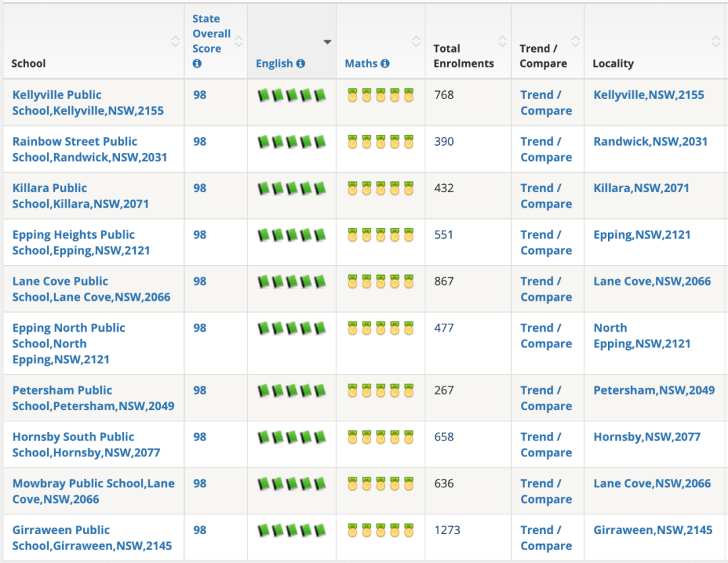The height and width of the screenshot is (563, 728).
Task: Open Trend / Compare for Killara
Action: click(546, 196)
